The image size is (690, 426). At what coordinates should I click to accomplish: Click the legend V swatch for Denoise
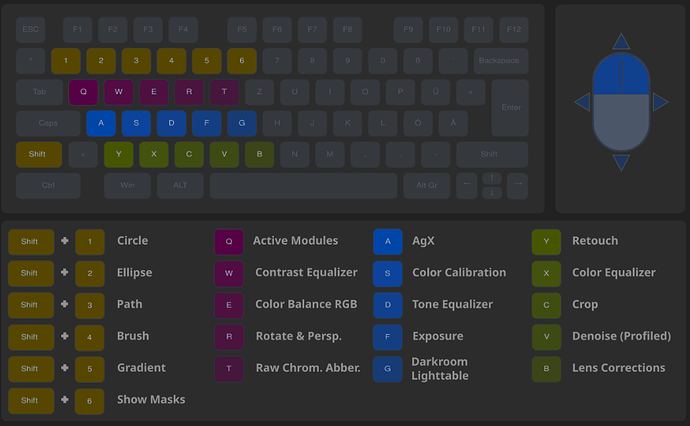(546, 336)
